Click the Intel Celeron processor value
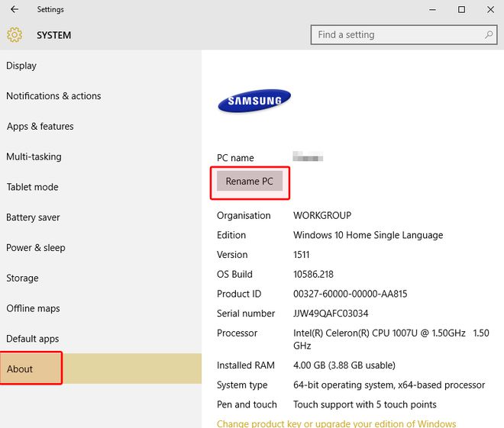 point(391,339)
